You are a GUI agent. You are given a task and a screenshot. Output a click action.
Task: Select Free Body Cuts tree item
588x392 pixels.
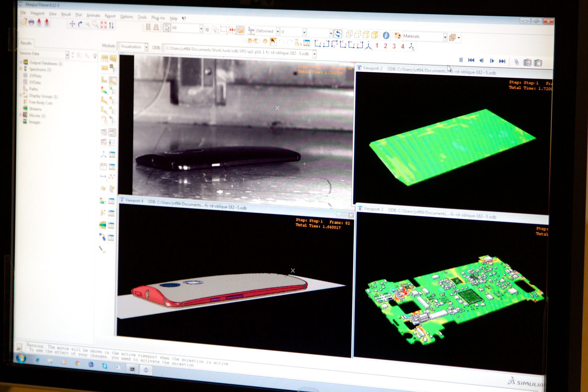click(x=40, y=102)
